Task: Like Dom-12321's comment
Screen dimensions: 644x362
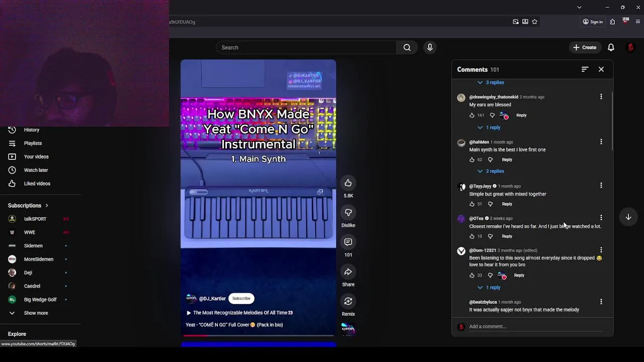Action: coord(472,276)
